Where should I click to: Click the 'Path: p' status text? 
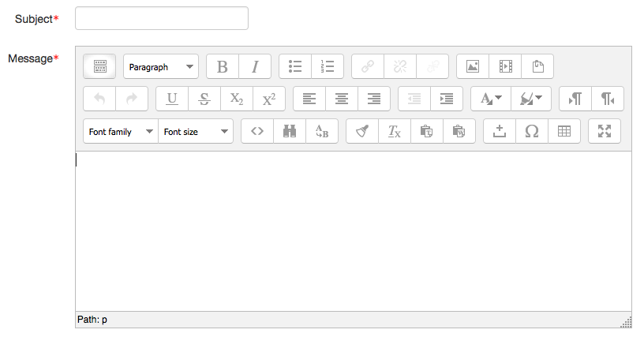tap(92, 320)
